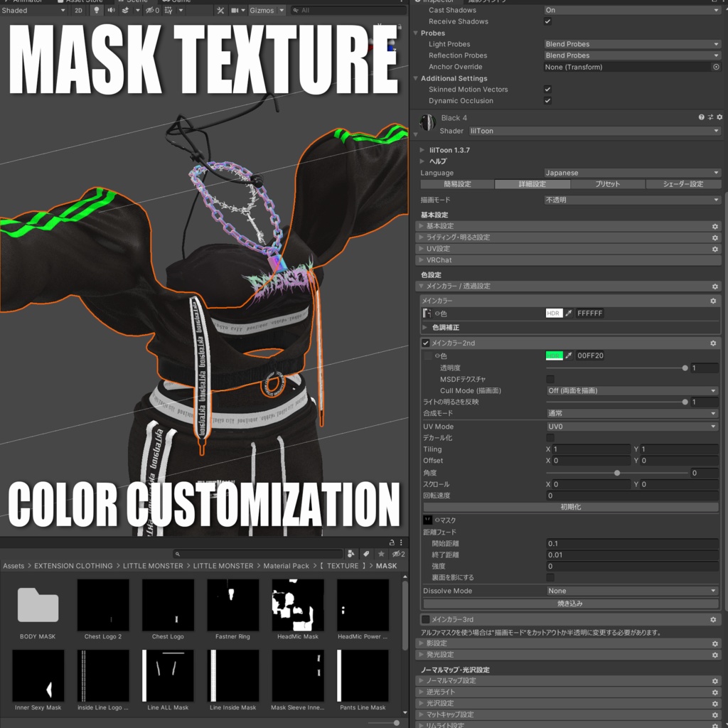
Task: Click the green 2nd color HDR swatch
Action: click(x=555, y=355)
